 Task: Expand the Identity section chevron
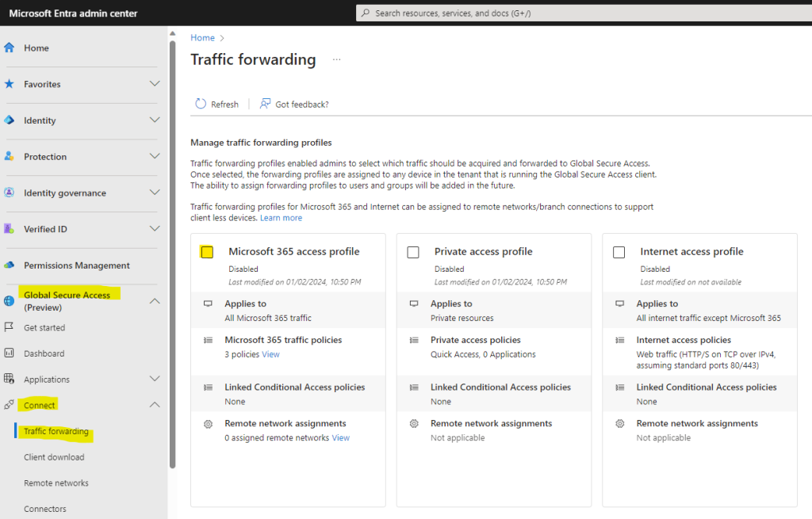(x=155, y=120)
